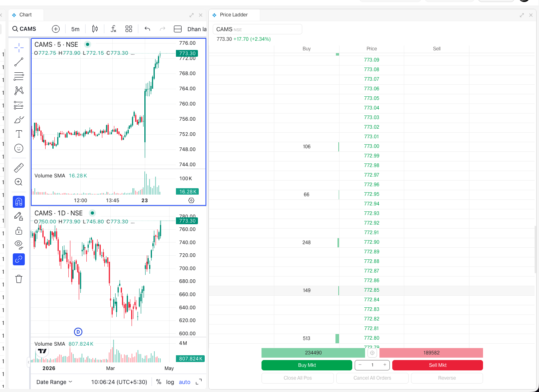Open the indicators fx menu
539x392 pixels.
click(114, 29)
